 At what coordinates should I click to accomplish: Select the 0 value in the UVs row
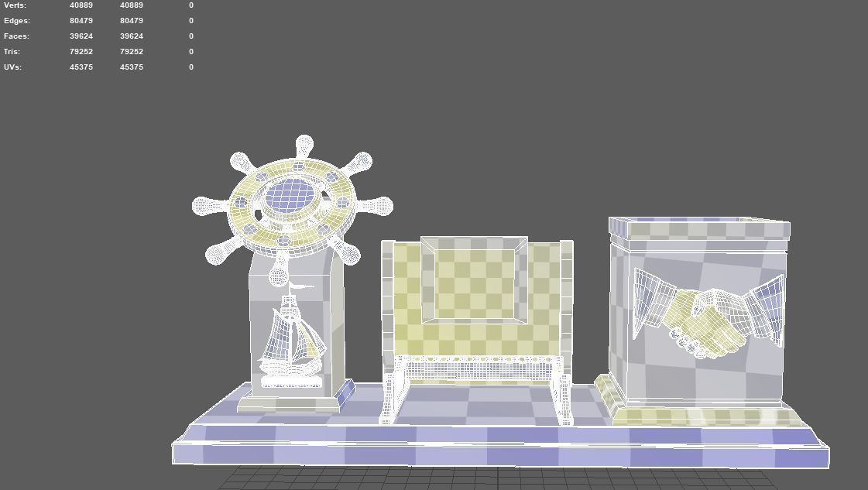[x=191, y=67]
